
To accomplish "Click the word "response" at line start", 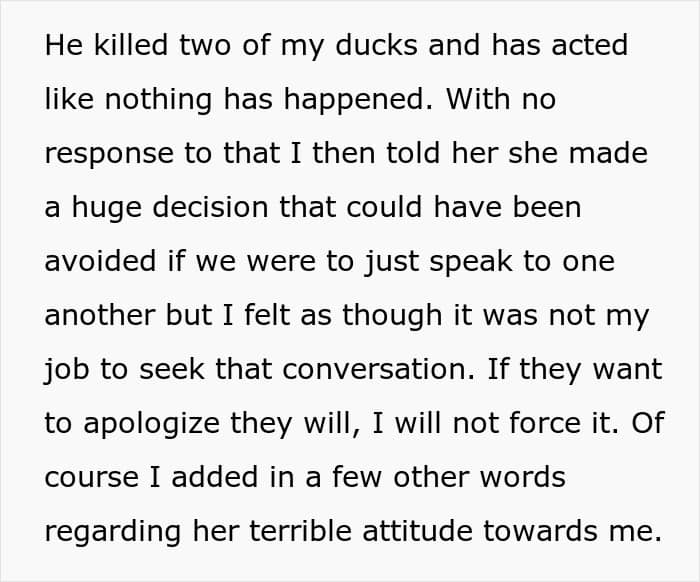I will pyautogui.click(x=109, y=154).
